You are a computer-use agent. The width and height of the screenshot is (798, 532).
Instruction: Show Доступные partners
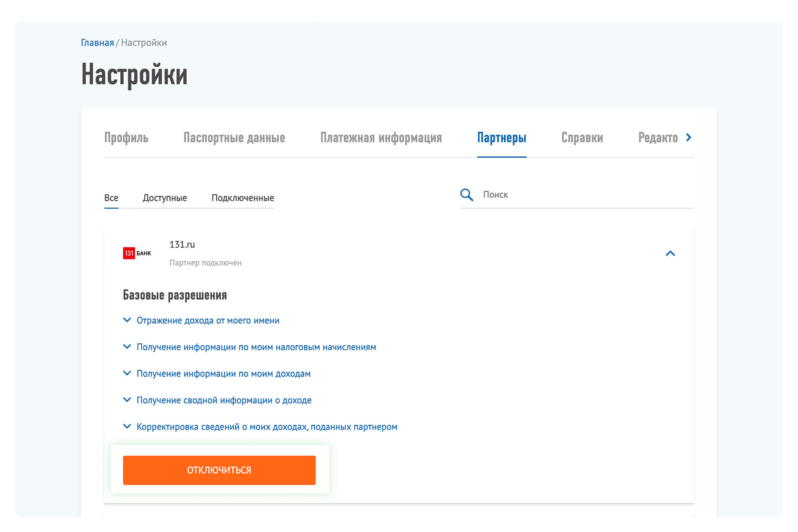pos(165,198)
